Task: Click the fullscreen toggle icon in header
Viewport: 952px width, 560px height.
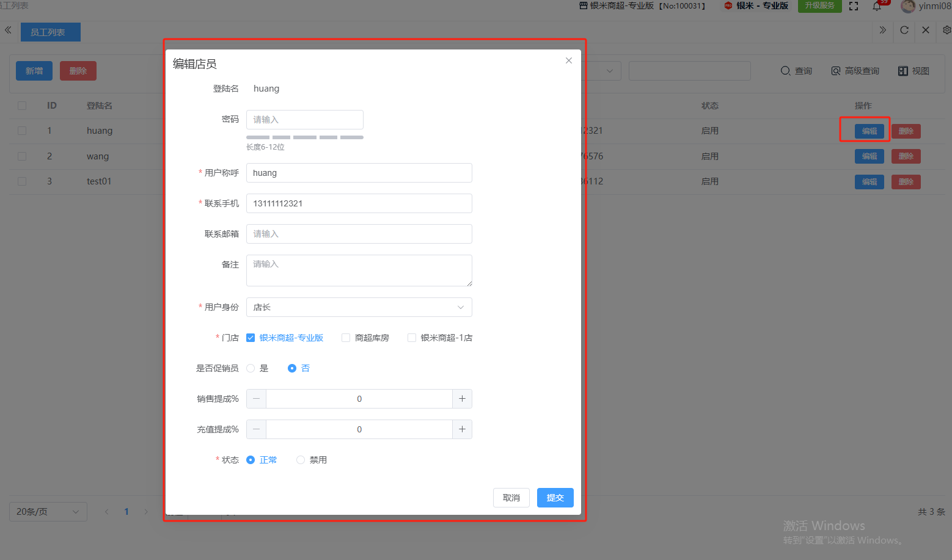Action: coord(854,6)
